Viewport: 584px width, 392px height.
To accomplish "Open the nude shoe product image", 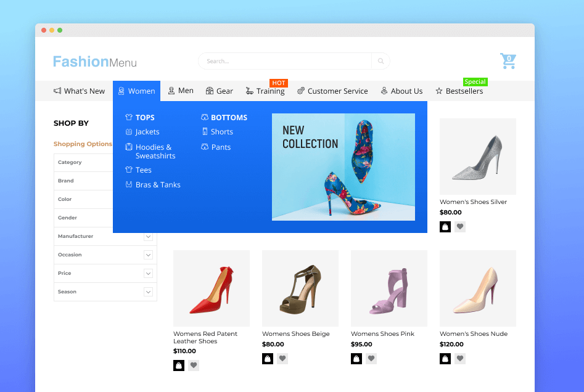I will click(478, 288).
